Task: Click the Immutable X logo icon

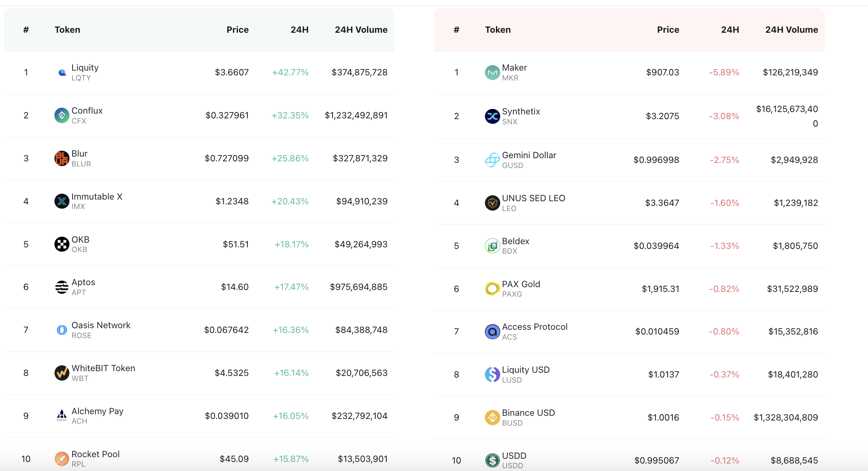Action: click(62, 202)
